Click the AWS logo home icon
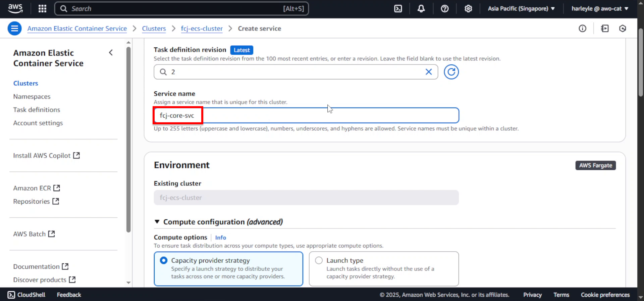Screen dimensions: 644x301 click(15, 8)
